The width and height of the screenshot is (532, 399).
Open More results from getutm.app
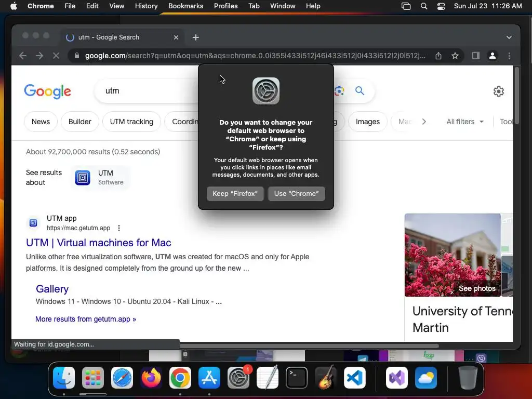[x=86, y=319]
